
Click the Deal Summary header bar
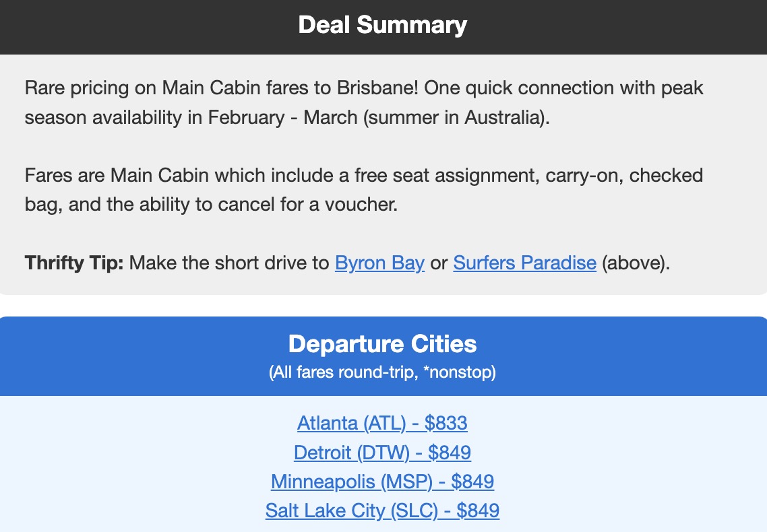pyautogui.click(x=383, y=25)
